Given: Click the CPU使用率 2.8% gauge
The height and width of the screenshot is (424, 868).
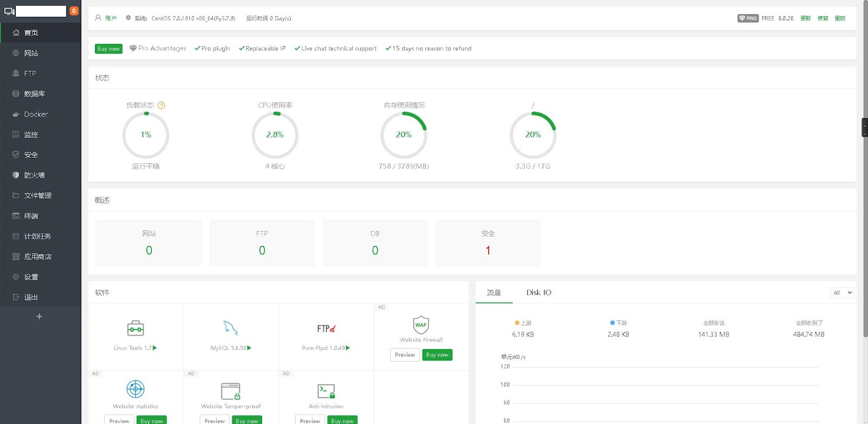Looking at the screenshot, I should point(275,135).
